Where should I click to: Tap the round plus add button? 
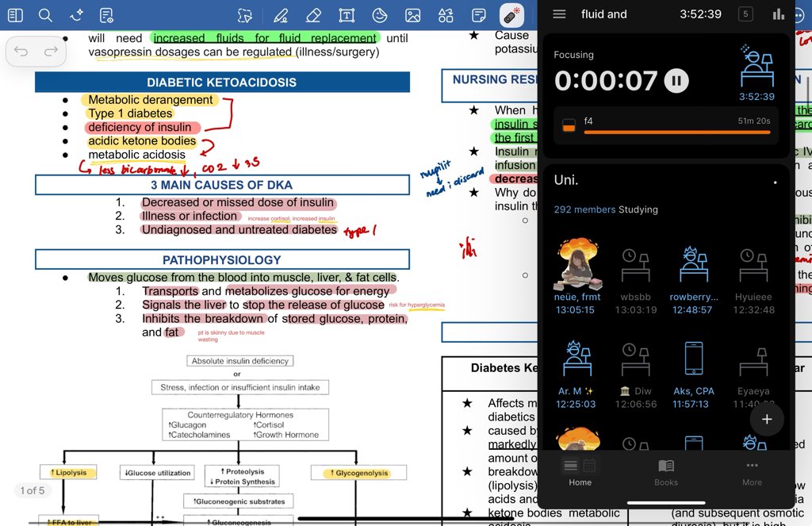(x=767, y=419)
